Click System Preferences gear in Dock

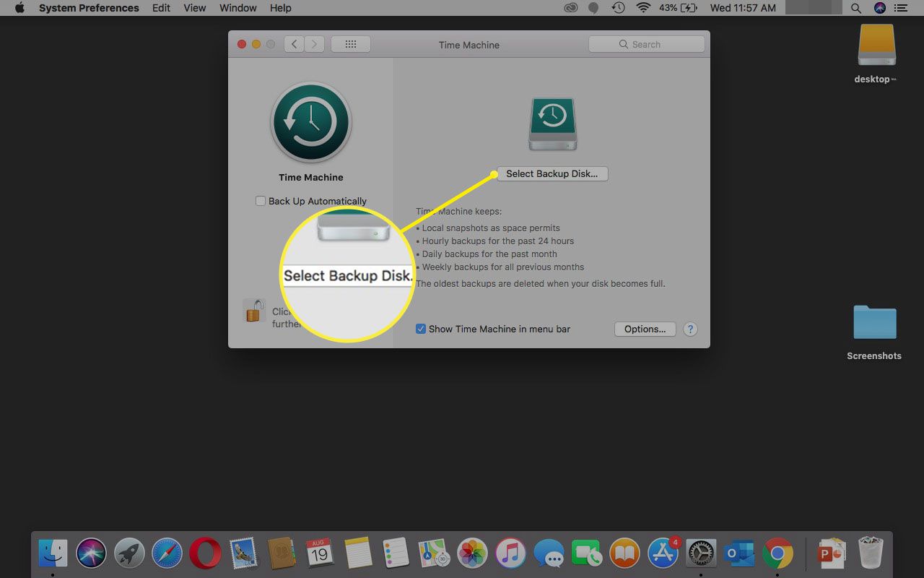coord(701,554)
